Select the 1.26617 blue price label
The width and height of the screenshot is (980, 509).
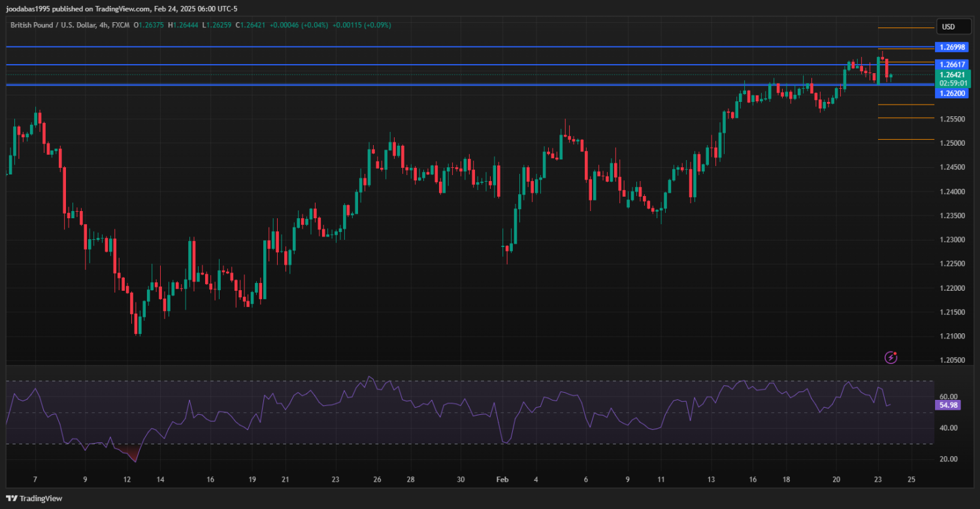pyautogui.click(x=951, y=65)
